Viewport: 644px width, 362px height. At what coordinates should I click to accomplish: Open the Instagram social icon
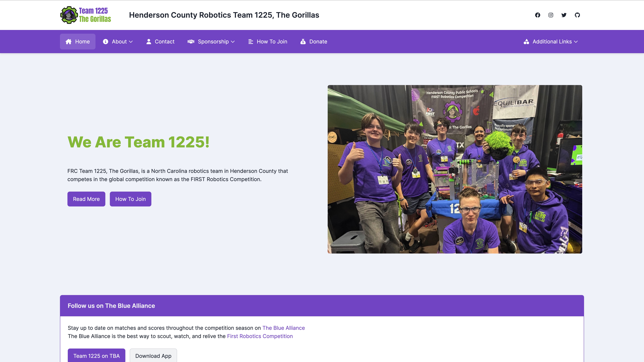551,15
